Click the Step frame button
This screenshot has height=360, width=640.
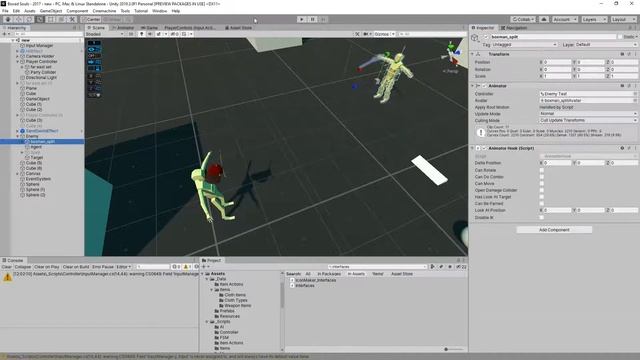click(323, 19)
